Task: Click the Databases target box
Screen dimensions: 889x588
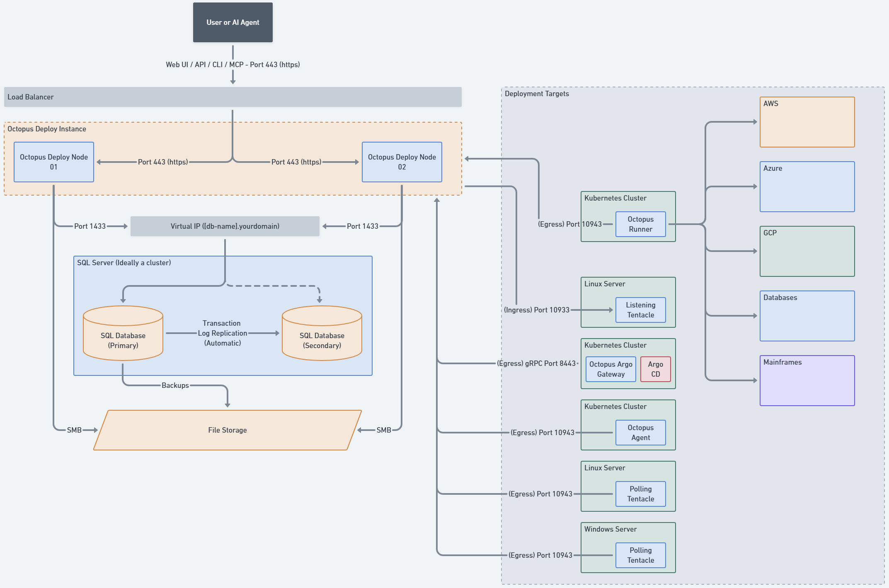Action: (x=807, y=316)
